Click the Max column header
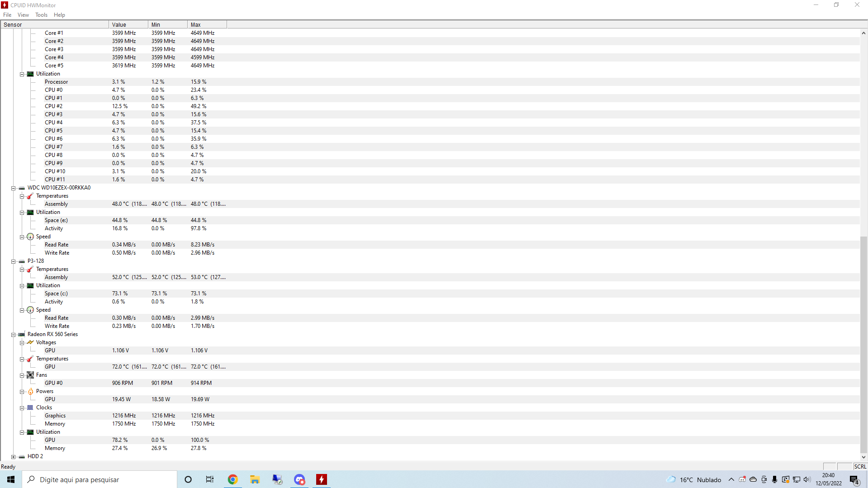Viewport: 868px width, 488px height. pos(207,24)
